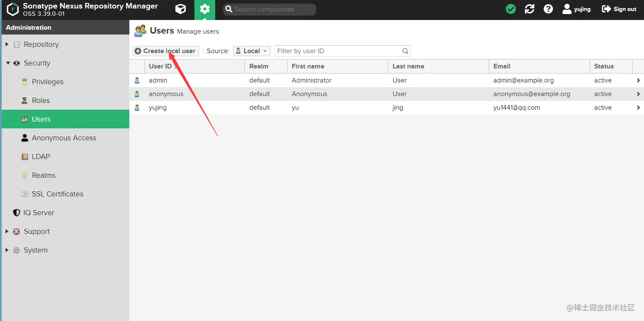Open the Help question mark icon
Screen dimensions: 644x321
point(548,9)
